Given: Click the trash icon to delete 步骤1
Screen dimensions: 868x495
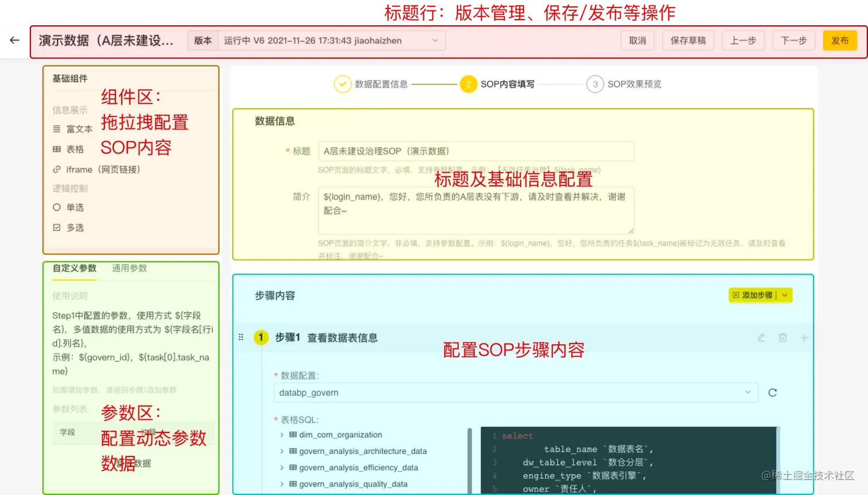Looking at the screenshot, I should [x=783, y=339].
